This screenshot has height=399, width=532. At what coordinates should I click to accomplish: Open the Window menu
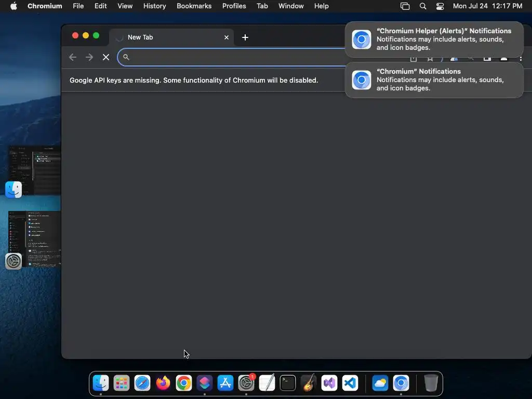(x=291, y=6)
